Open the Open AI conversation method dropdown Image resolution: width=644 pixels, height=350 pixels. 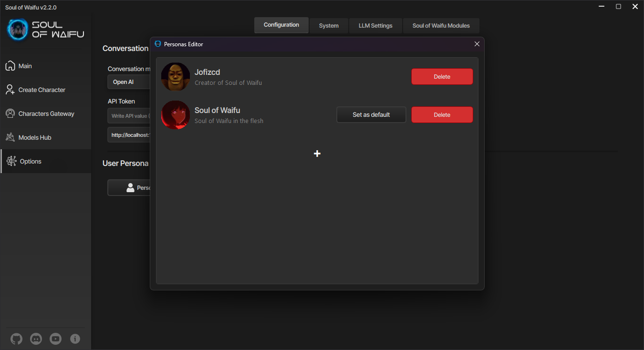tap(129, 82)
